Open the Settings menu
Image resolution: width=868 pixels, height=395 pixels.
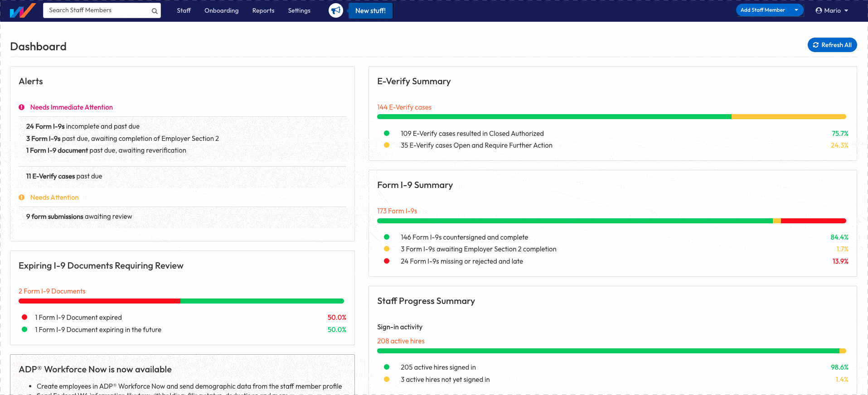[299, 10]
